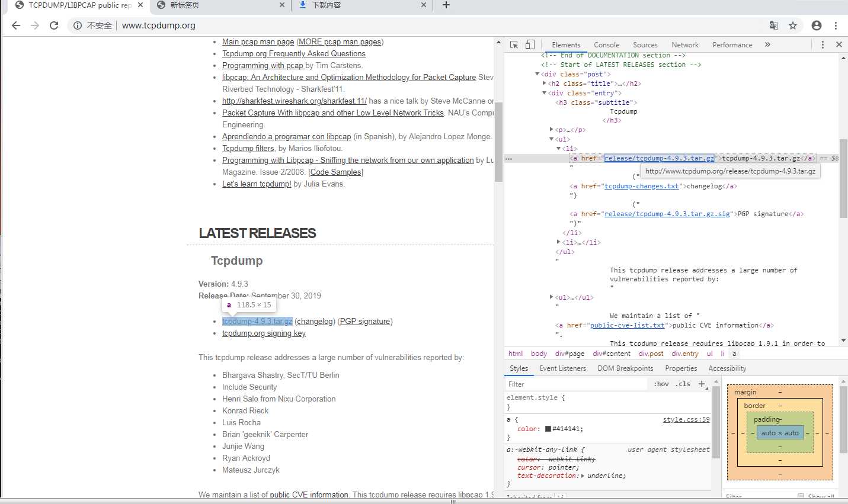The height and width of the screenshot is (504, 848).
Task: Click the tcpdump-changes.txt href in DOM tree
Action: pyautogui.click(x=641, y=186)
